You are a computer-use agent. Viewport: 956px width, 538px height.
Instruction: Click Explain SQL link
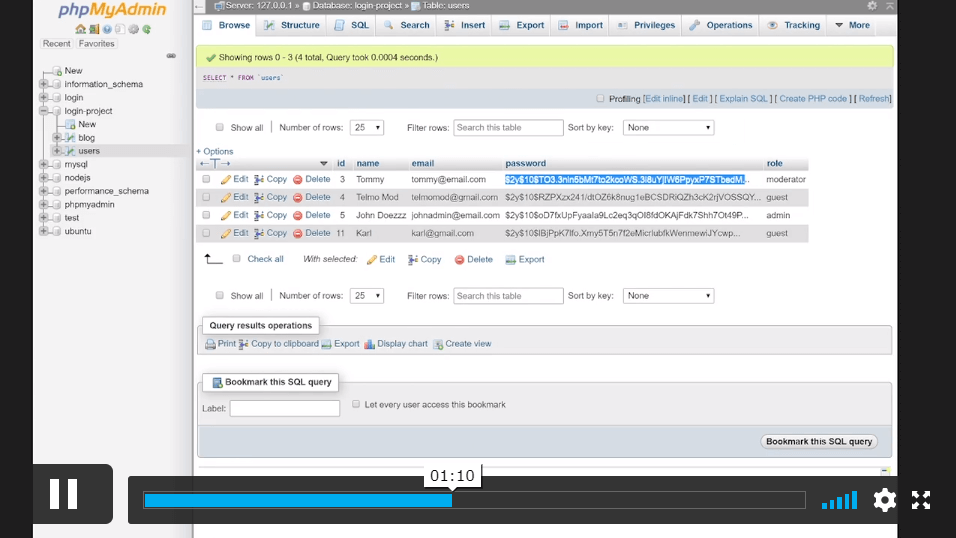743,98
